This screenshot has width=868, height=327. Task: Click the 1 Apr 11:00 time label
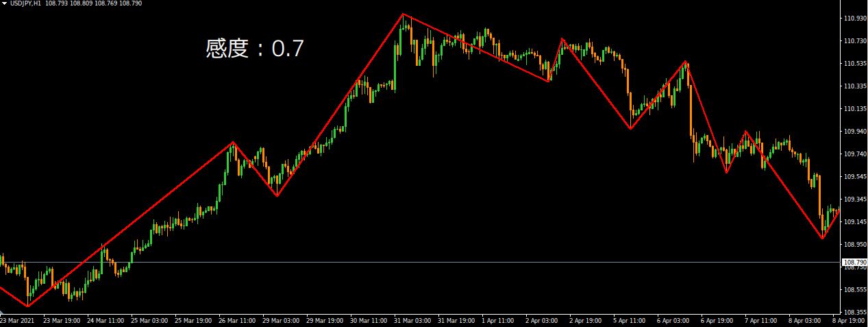click(x=498, y=321)
